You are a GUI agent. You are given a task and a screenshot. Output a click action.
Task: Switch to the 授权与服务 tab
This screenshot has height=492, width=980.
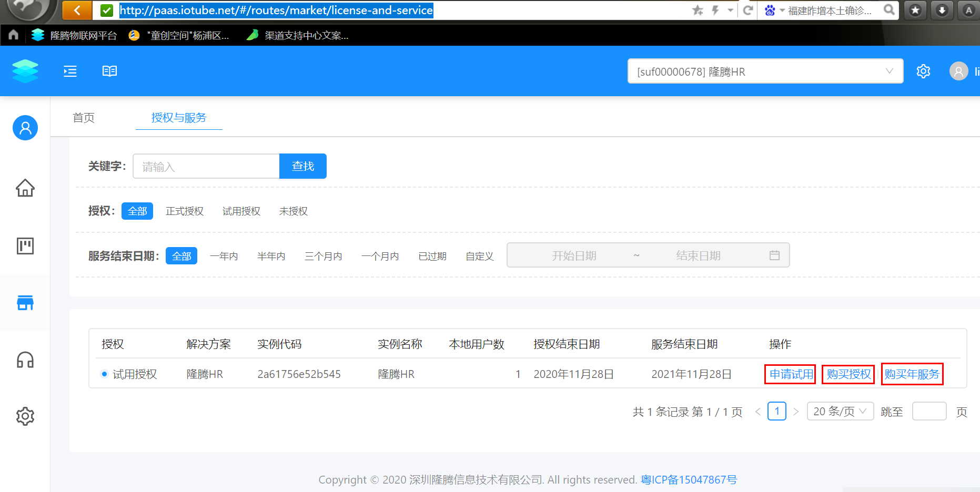[x=179, y=118]
